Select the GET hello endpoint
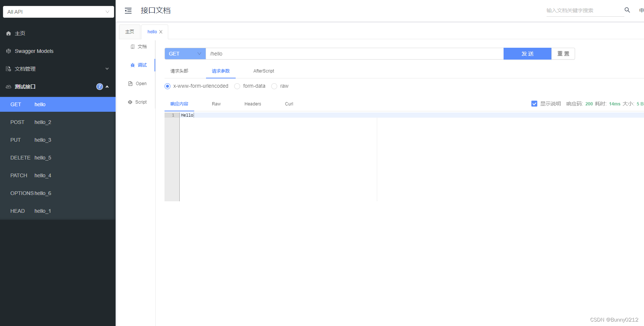644x326 pixels. click(x=58, y=104)
